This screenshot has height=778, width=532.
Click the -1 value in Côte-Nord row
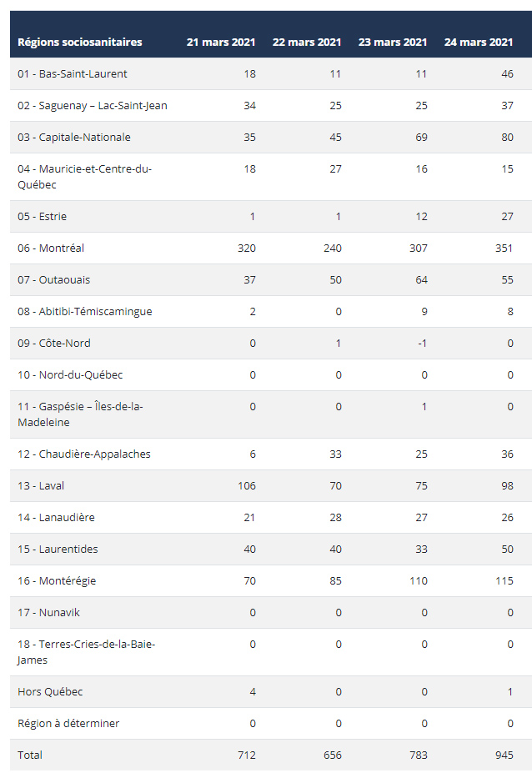(x=422, y=344)
